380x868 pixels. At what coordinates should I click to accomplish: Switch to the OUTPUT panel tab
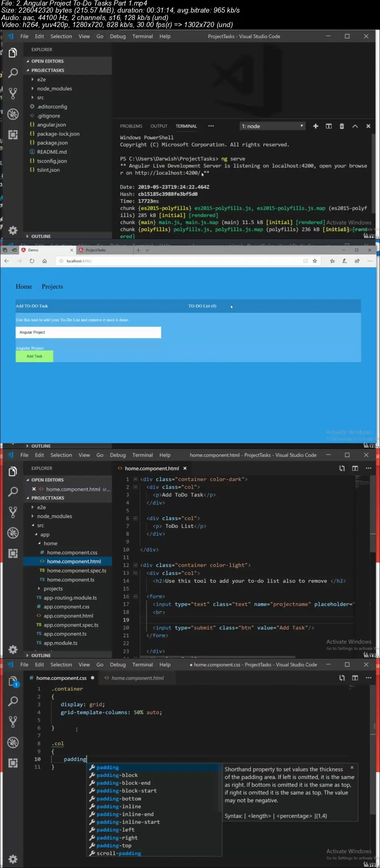click(x=159, y=126)
